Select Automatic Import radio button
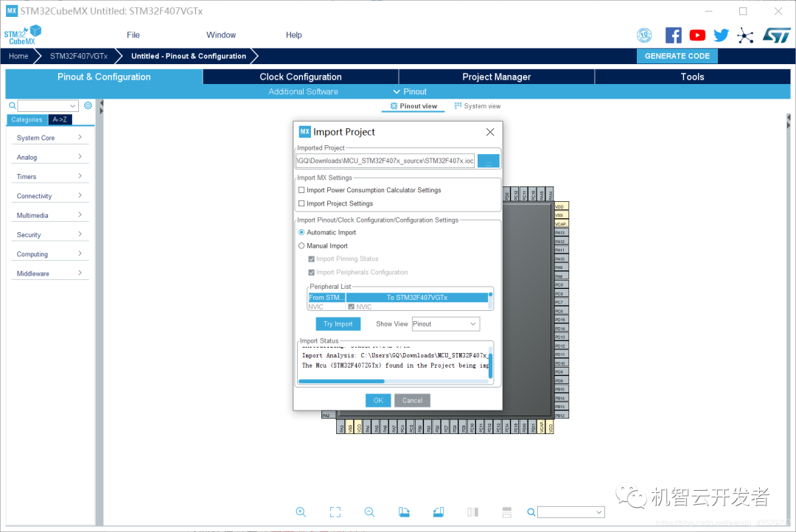Screen dimensions: 796x532 click(x=301, y=233)
